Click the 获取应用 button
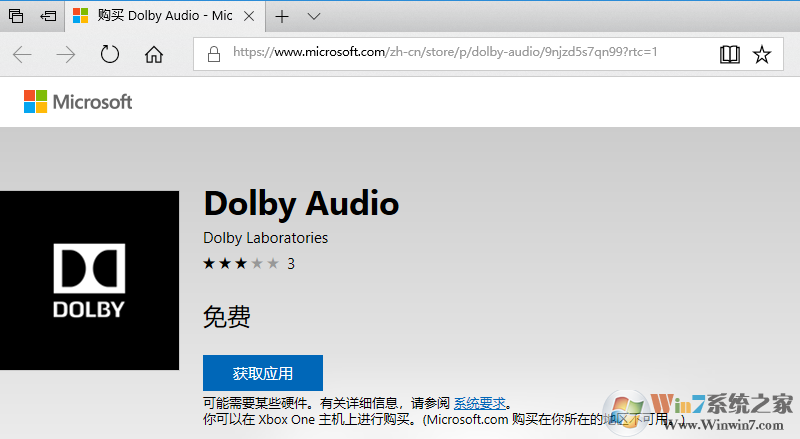 pyautogui.click(x=263, y=373)
